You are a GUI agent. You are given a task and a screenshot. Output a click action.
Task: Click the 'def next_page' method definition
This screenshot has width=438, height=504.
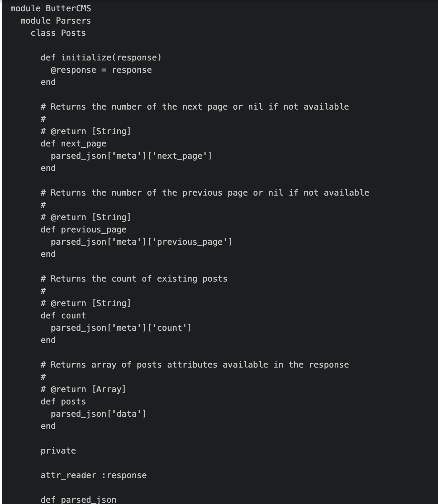pyautogui.click(x=73, y=144)
